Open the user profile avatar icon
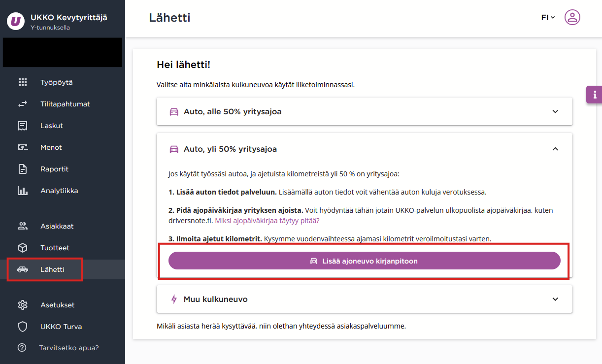 [572, 18]
